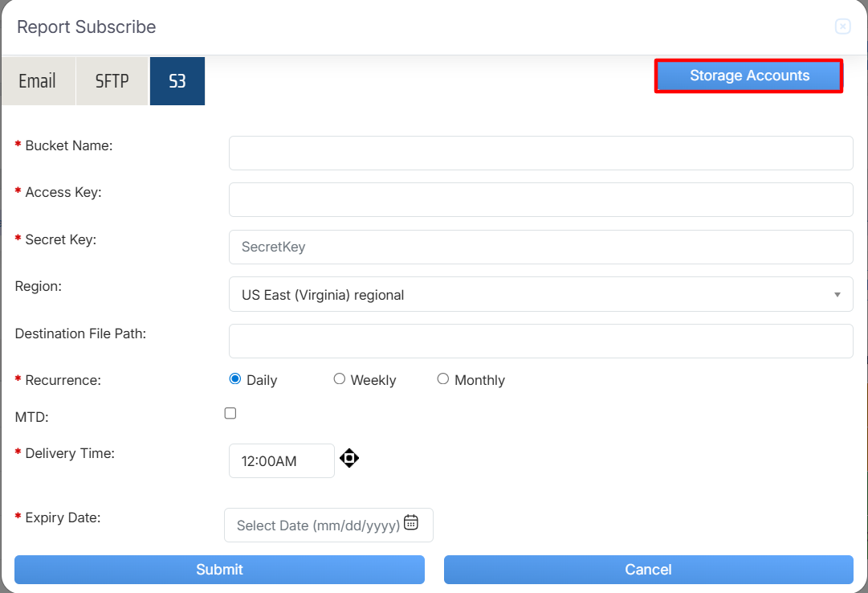Expand the Region dropdown
The width and height of the screenshot is (868, 593).
[x=540, y=295]
